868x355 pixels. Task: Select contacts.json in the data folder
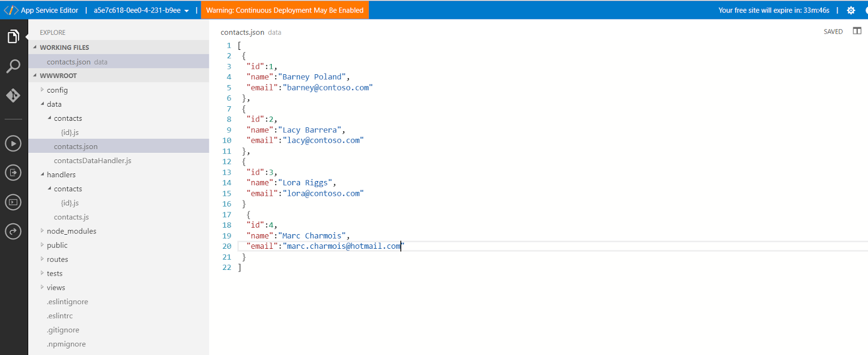click(119, 146)
